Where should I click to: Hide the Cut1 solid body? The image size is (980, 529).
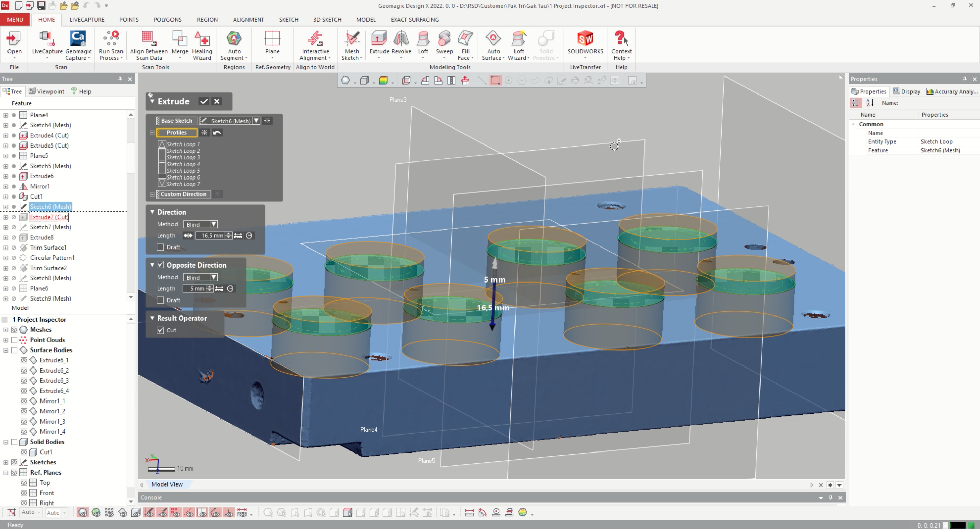(23, 452)
